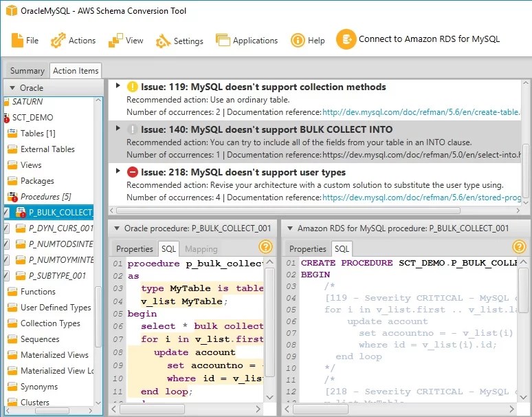Collapse the Amazon RDS for MySQL procedure panel
Viewport: 532px width, 417px height.
(290, 228)
